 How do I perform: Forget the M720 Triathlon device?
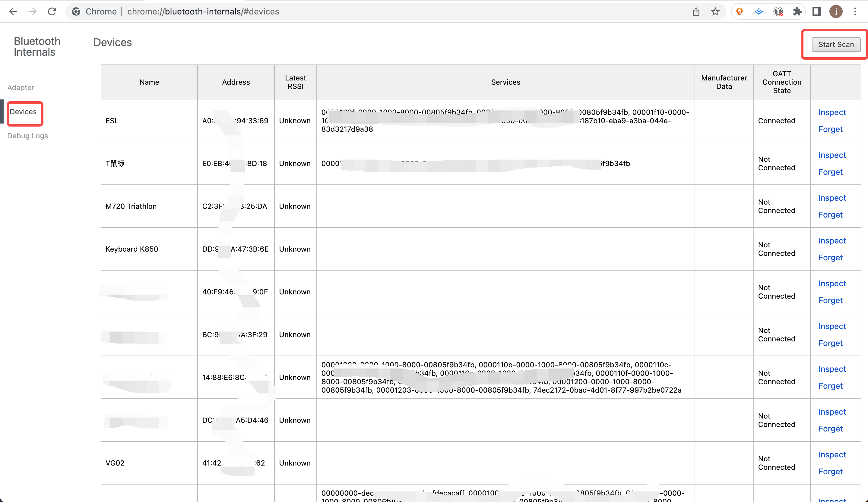click(x=831, y=215)
